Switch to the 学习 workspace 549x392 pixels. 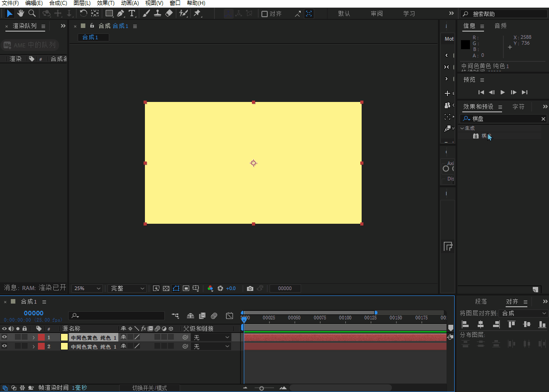pyautogui.click(x=409, y=14)
